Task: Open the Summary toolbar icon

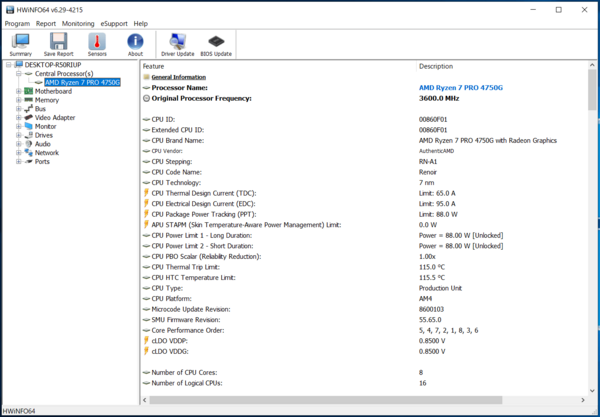Action: 20,43
